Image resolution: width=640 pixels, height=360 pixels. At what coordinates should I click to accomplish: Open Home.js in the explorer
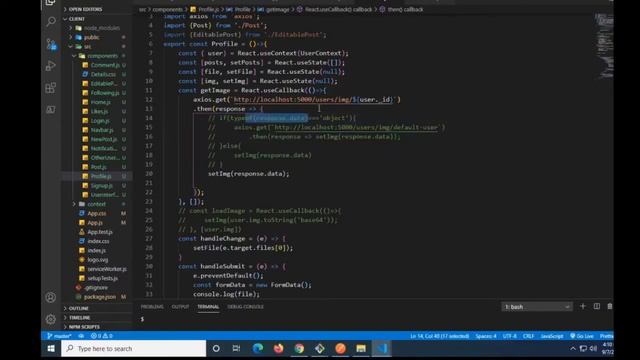(100, 102)
